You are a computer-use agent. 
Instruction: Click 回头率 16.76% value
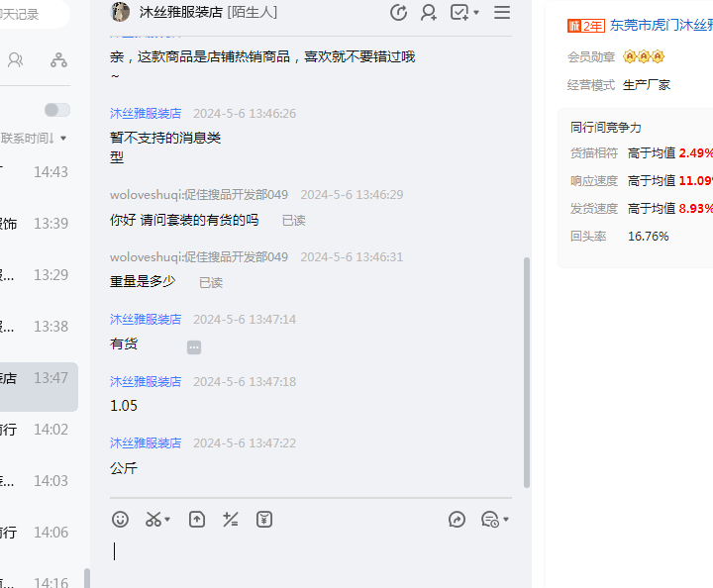648,237
